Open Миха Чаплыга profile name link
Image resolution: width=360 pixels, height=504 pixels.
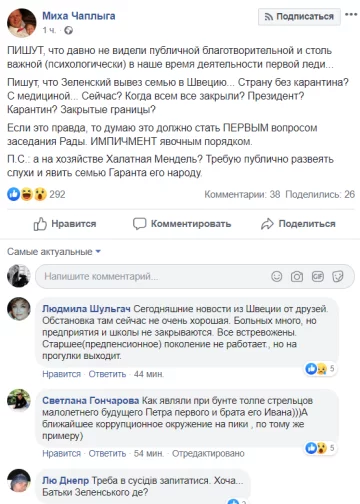click(79, 16)
